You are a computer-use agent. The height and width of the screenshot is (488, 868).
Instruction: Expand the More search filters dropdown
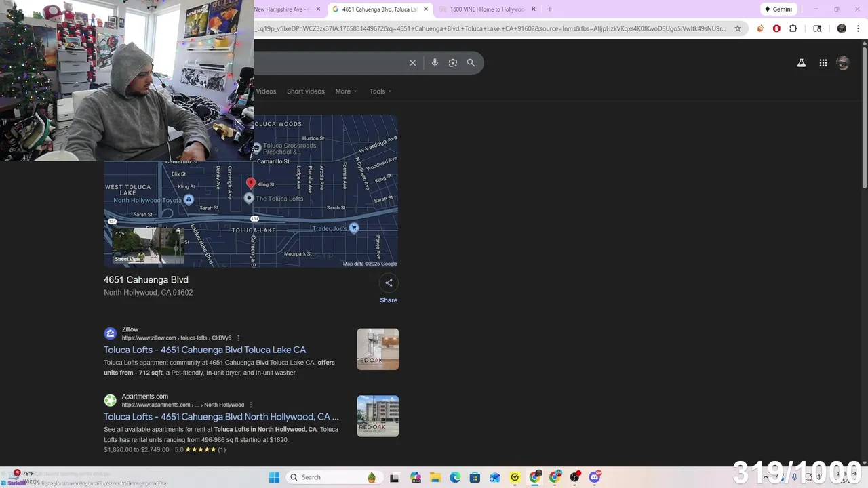pyautogui.click(x=346, y=91)
